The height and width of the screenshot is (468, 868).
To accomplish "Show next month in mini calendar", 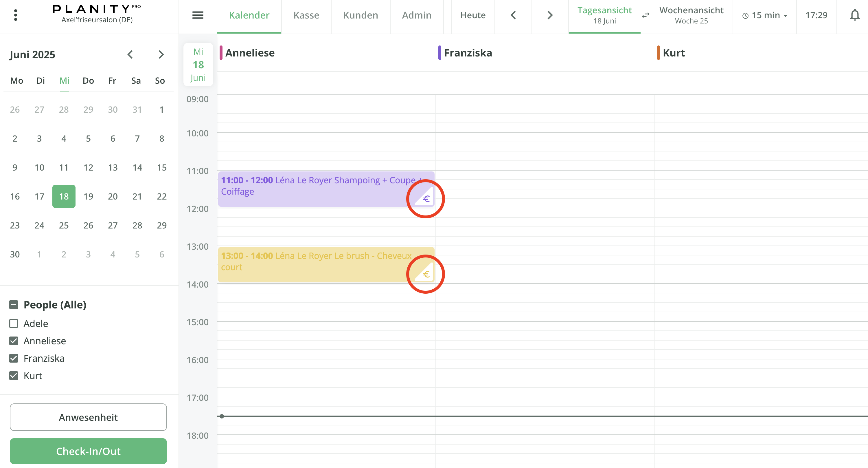I will click(x=161, y=54).
